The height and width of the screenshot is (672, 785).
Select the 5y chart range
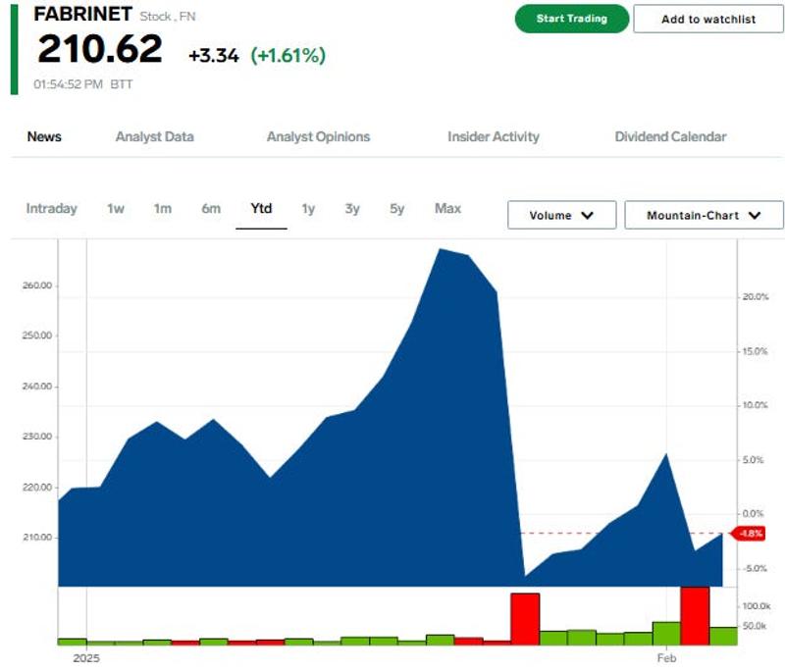397,208
